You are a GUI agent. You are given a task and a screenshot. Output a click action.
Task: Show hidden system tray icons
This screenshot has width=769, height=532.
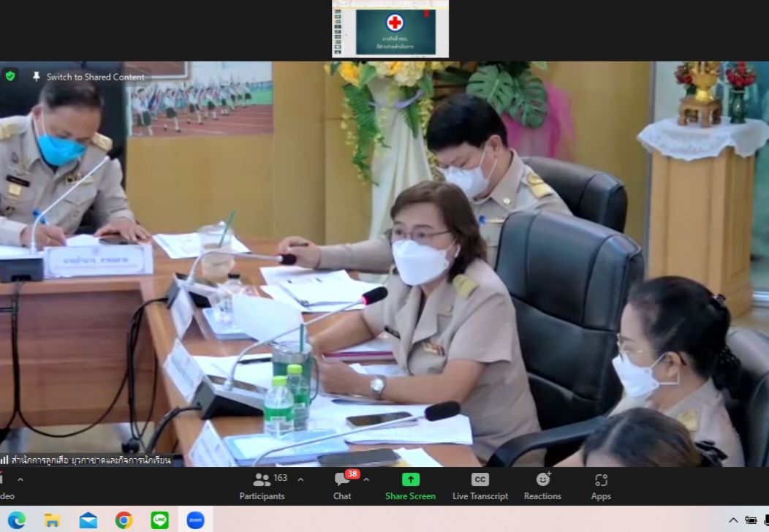(x=733, y=520)
